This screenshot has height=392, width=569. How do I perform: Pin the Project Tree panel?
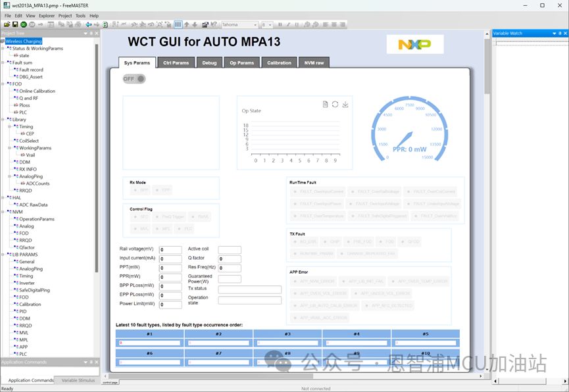(91, 34)
